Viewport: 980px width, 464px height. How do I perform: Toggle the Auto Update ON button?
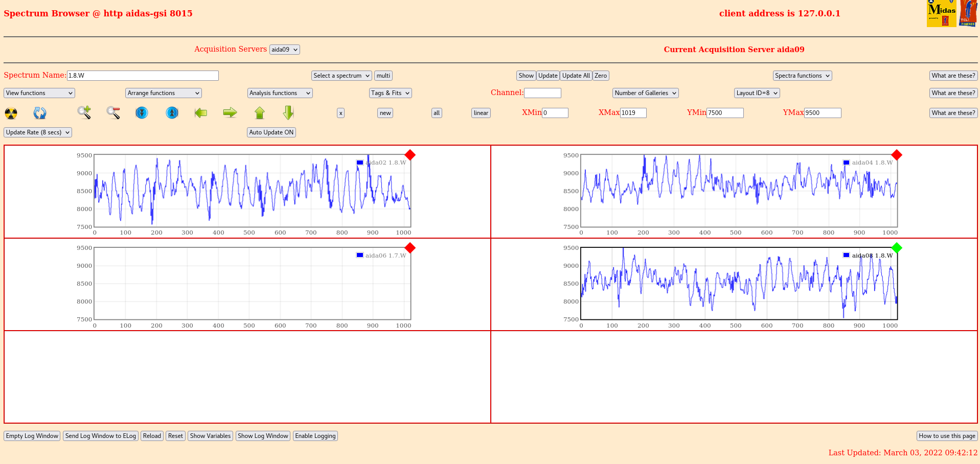coord(271,132)
